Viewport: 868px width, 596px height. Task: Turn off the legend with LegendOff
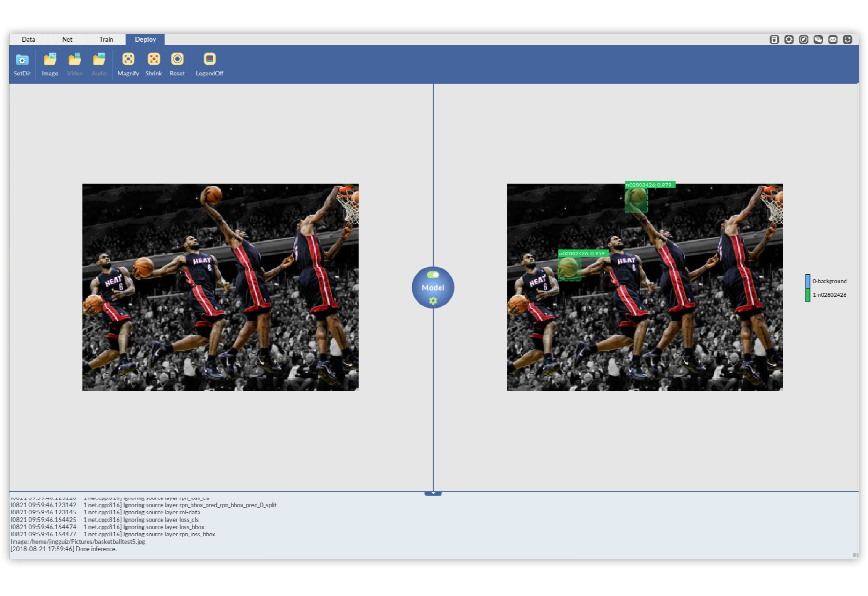pos(209,60)
